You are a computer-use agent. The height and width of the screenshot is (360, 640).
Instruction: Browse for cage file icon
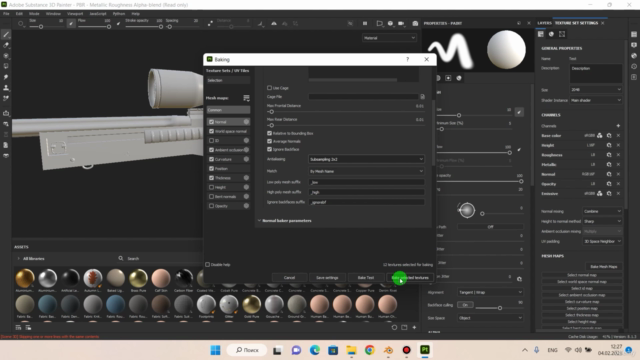(x=422, y=97)
